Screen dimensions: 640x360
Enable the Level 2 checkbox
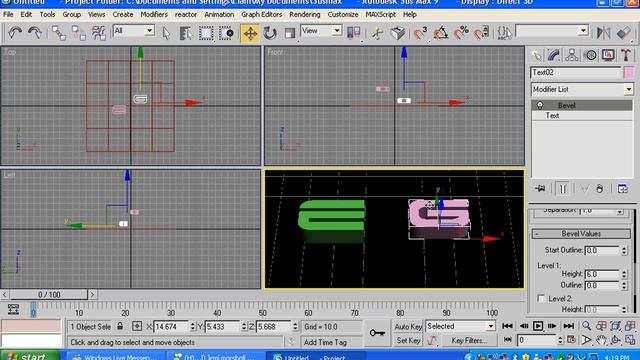point(541,298)
